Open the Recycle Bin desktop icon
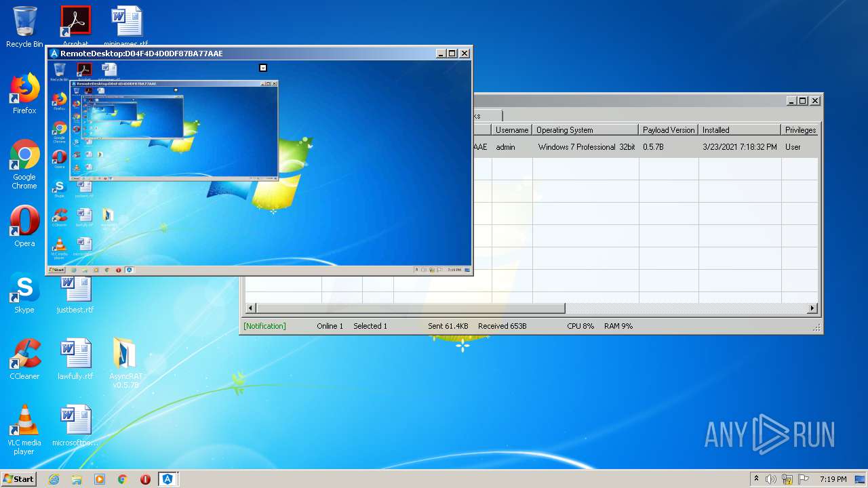868x488 pixels. tap(24, 27)
